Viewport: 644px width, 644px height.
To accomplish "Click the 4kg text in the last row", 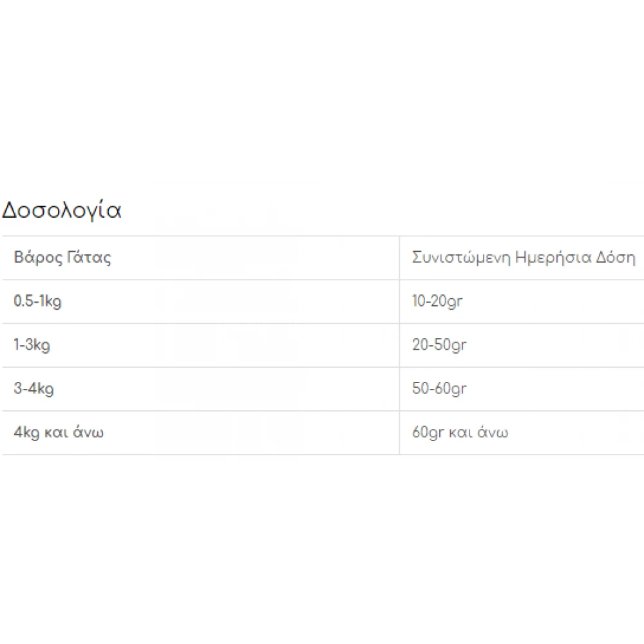I will [x=26, y=433].
